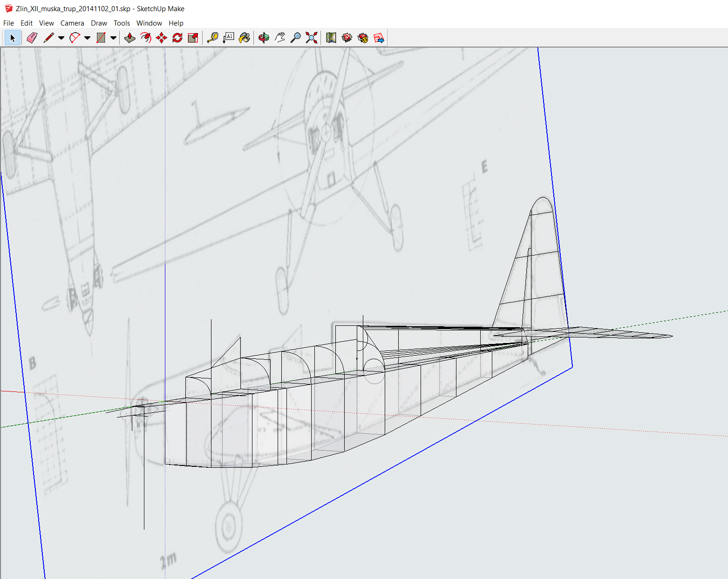Choose the Move tool
The width and height of the screenshot is (728, 579).
(x=162, y=38)
